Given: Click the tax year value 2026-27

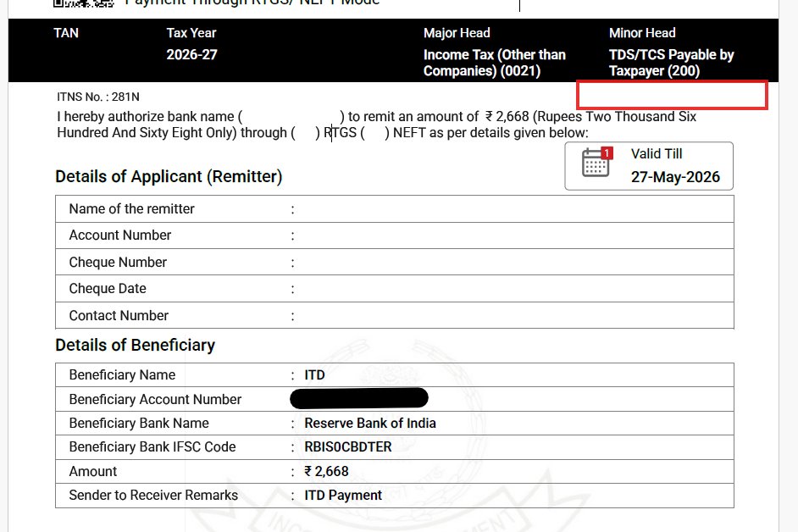Looking at the screenshot, I should coord(191,54).
